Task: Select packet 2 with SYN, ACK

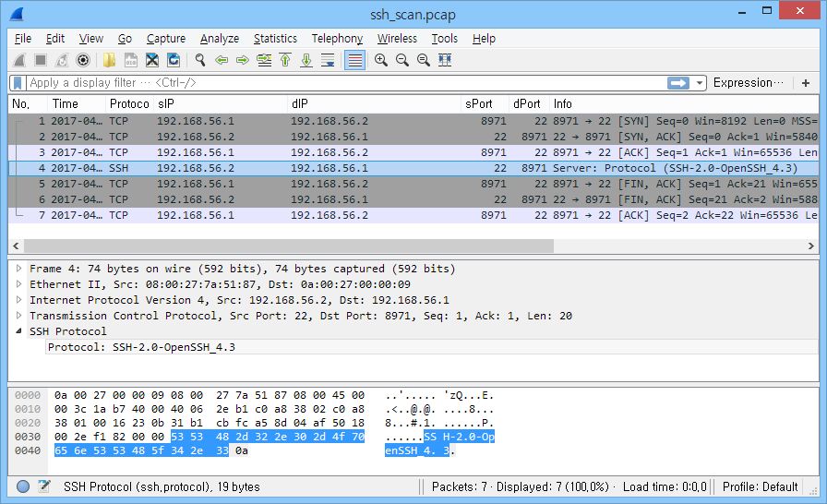Action: tap(413, 137)
